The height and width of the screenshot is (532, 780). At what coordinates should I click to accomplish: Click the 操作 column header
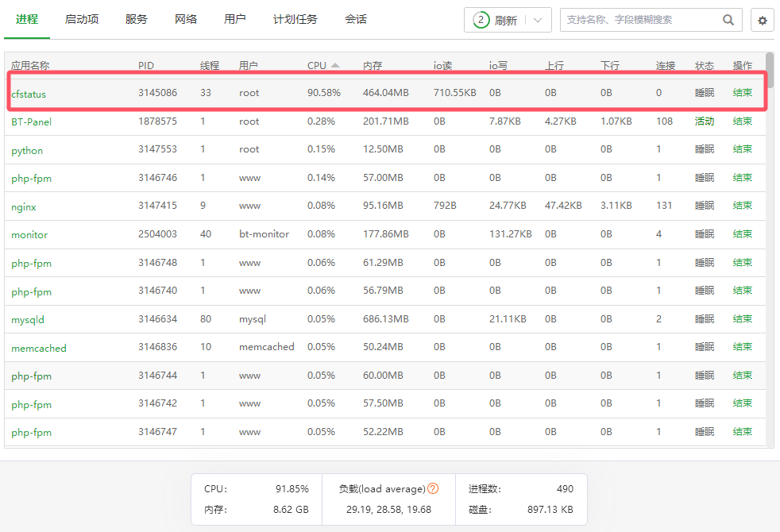(x=742, y=65)
